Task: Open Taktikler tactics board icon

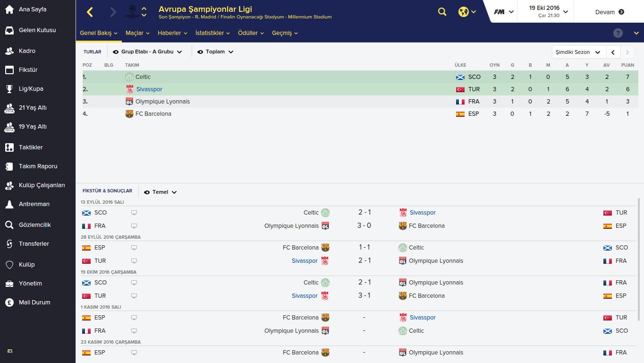Action: [x=9, y=147]
